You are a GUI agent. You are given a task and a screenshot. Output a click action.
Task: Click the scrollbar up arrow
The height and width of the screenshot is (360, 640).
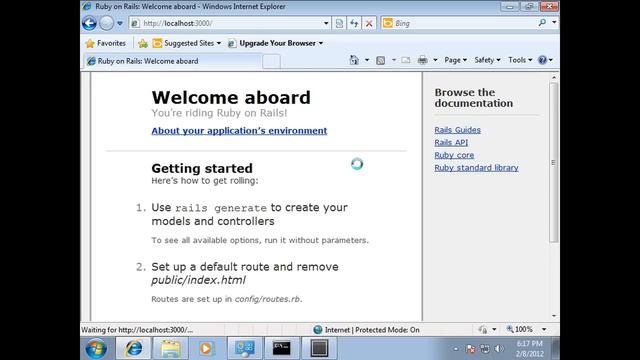(x=554, y=77)
